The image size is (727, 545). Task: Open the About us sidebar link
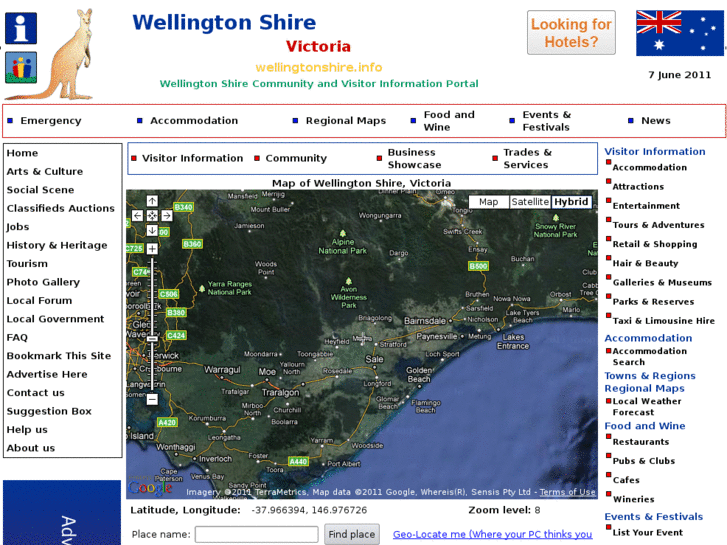31,448
